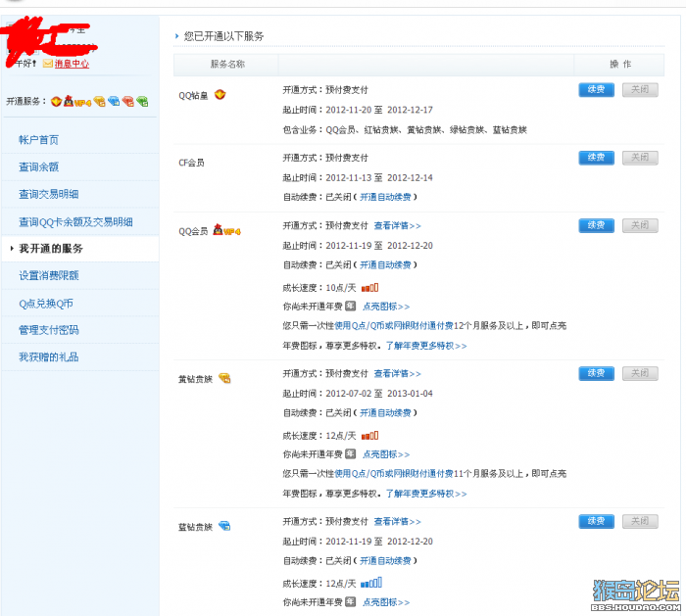The height and width of the screenshot is (616, 686).
Task: Open 消息中心 message center link
Action: pyautogui.click(x=72, y=64)
